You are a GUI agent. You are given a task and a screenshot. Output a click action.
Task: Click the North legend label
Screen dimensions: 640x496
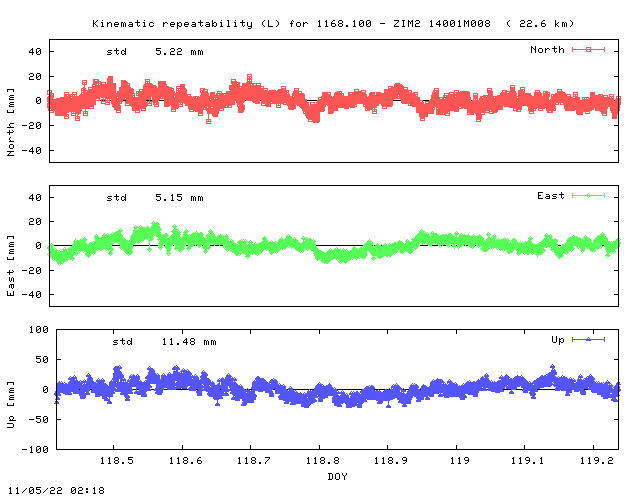coord(547,50)
